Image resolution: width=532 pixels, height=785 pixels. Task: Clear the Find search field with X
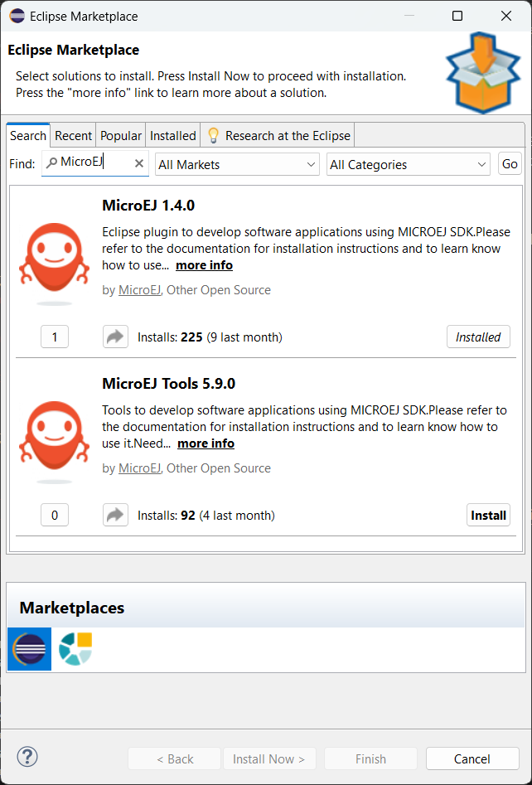[139, 163]
